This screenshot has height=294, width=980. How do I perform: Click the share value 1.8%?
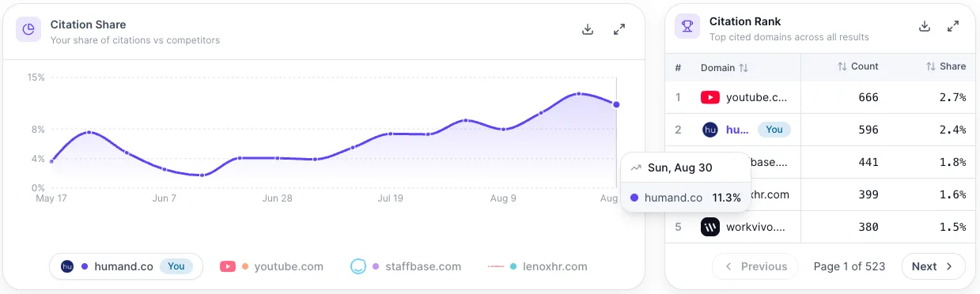click(x=952, y=162)
